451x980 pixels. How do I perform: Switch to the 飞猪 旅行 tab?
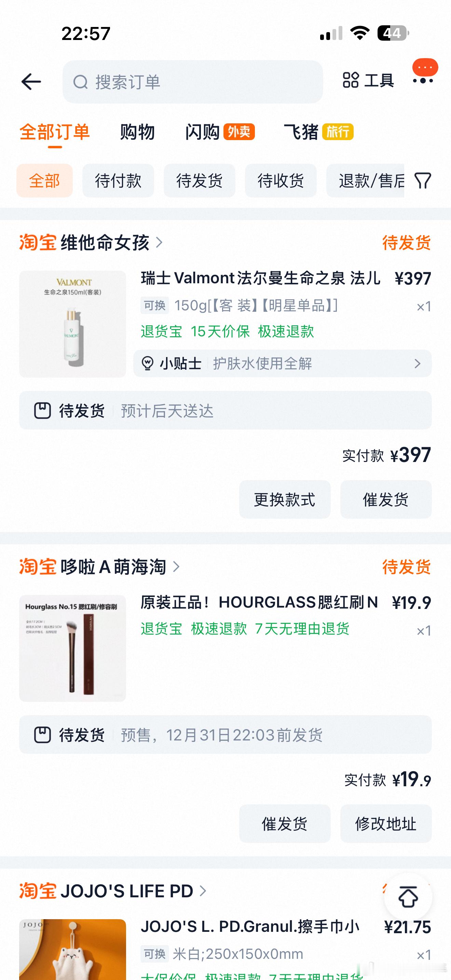pos(318,132)
